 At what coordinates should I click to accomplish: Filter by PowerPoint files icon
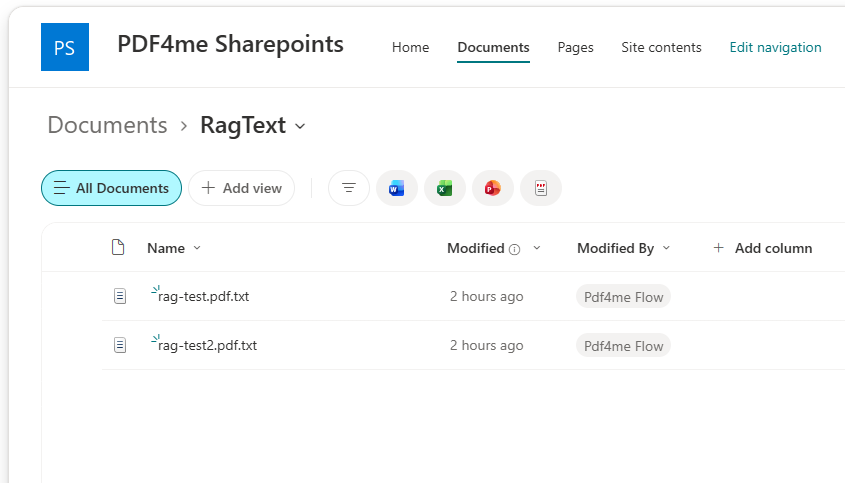493,188
